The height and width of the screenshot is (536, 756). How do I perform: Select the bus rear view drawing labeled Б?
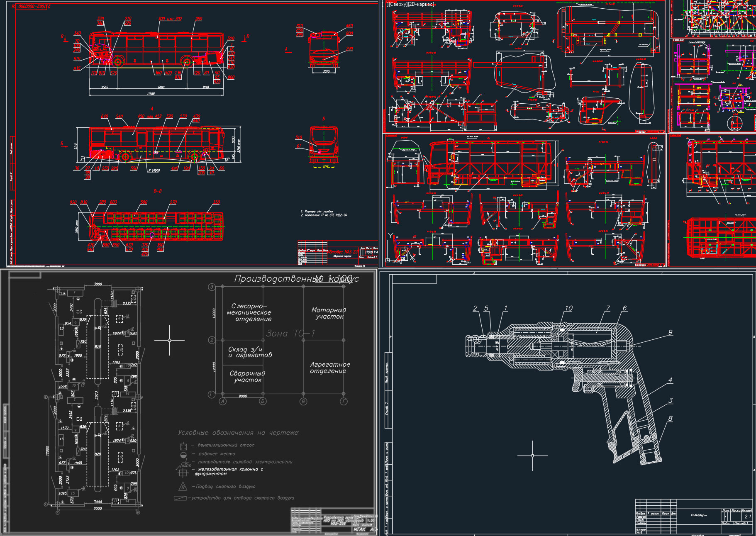point(324,145)
